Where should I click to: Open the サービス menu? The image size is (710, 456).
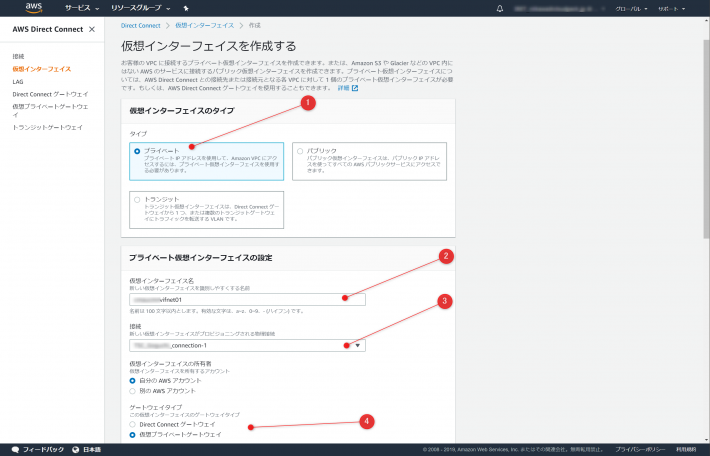(82, 8)
